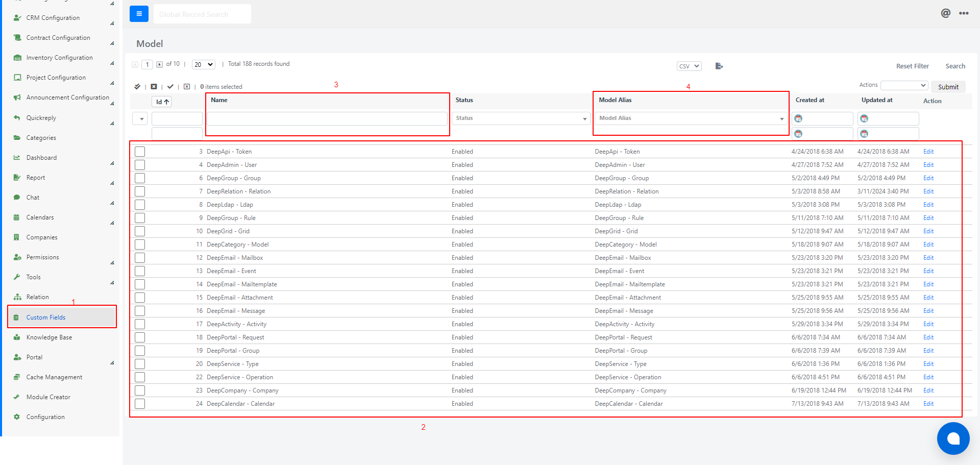The height and width of the screenshot is (465, 980).
Task: Click the Submit button
Action: click(x=948, y=87)
